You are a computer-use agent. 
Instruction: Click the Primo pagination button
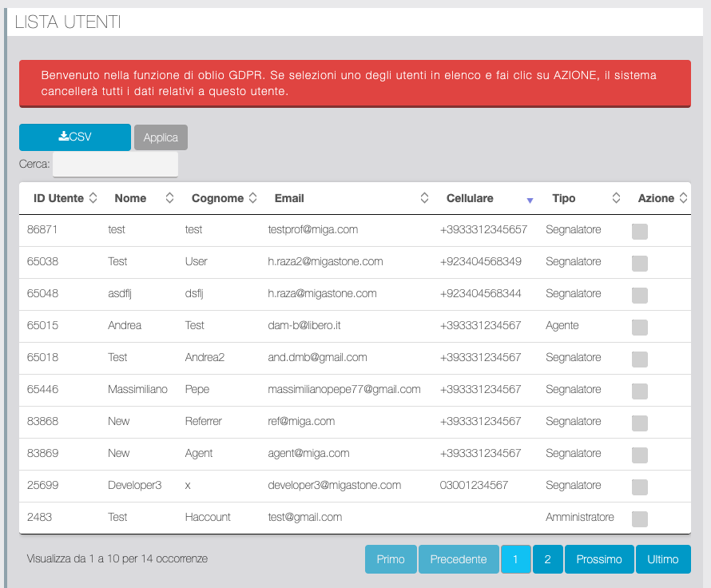click(391, 559)
